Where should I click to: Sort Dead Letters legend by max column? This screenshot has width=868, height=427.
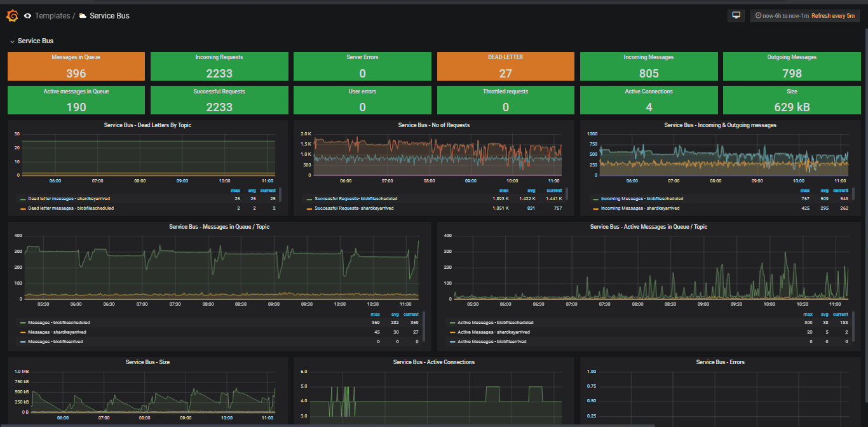click(x=236, y=190)
